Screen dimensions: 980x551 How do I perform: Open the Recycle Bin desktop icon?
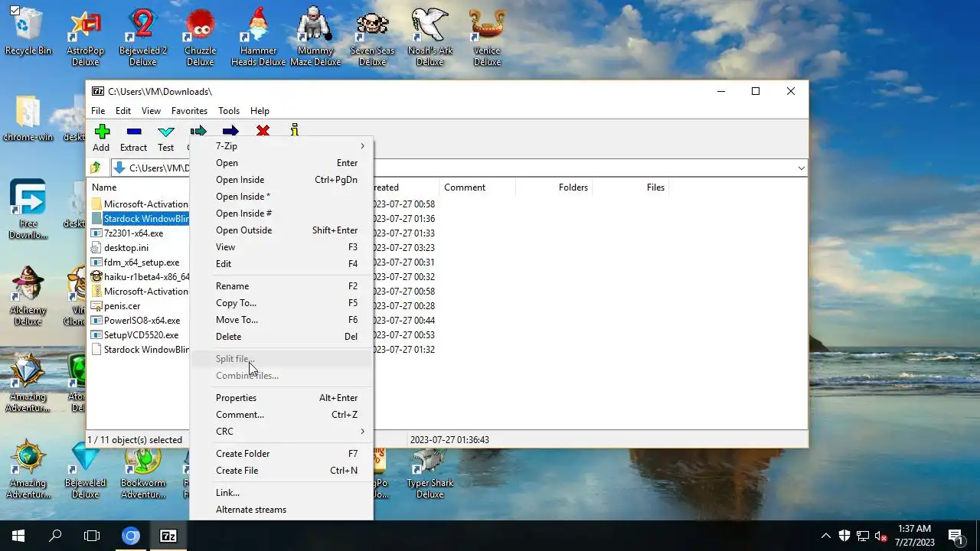pos(28,31)
